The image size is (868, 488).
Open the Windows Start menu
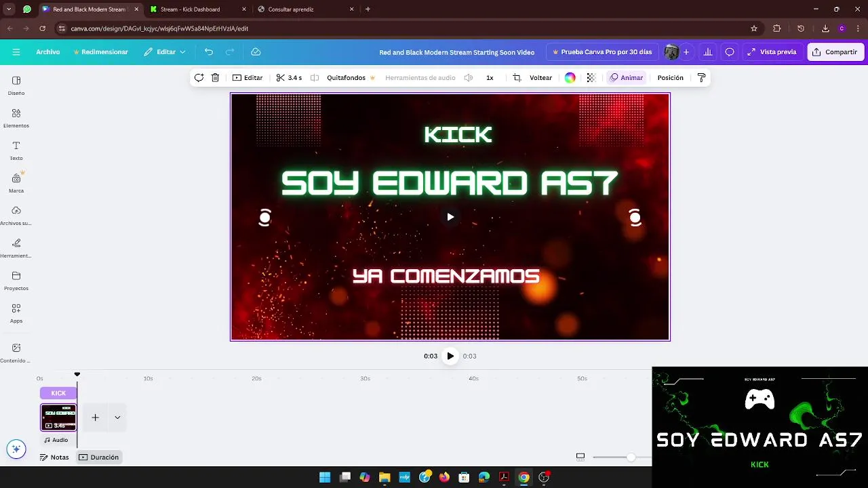[325, 477]
